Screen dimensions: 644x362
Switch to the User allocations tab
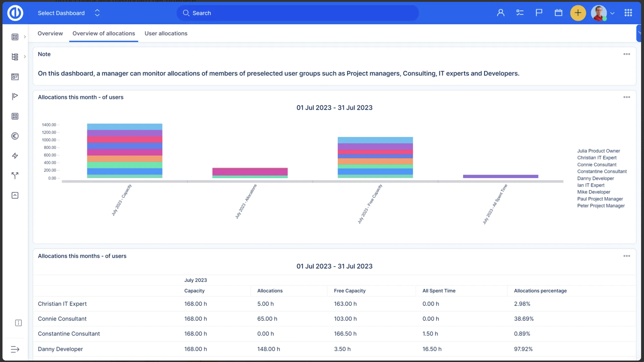pyautogui.click(x=166, y=33)
